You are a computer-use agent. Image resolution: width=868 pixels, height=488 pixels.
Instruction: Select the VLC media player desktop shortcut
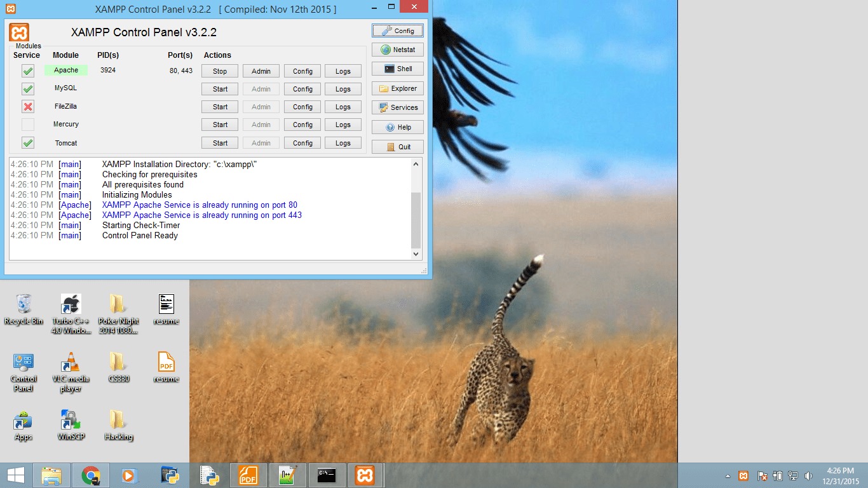71,372
